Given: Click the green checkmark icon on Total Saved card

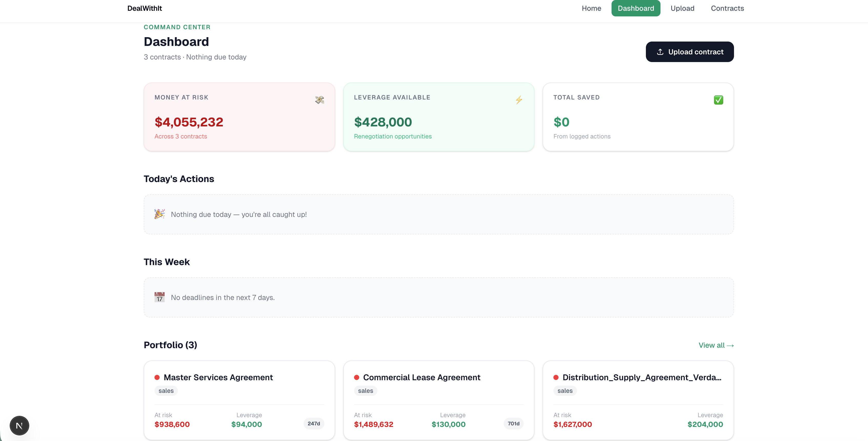Looking at the screenshot, I should (x=718, y=100).
